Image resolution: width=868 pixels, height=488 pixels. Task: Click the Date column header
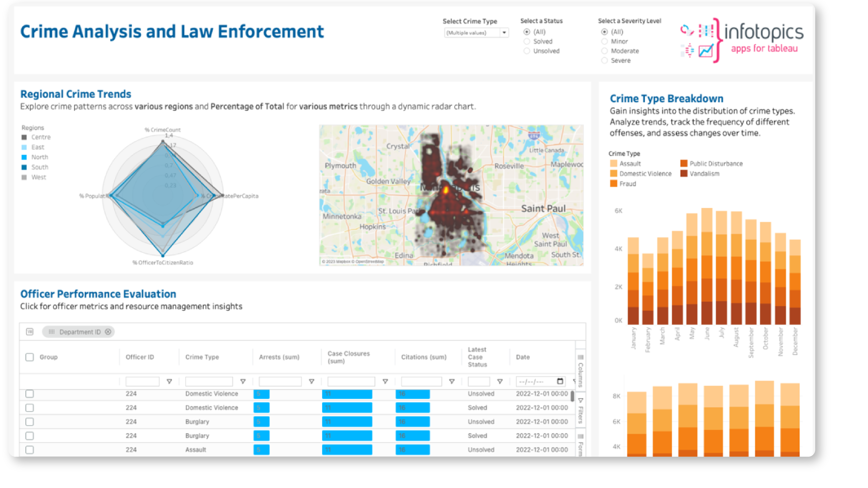coord(523,357)
